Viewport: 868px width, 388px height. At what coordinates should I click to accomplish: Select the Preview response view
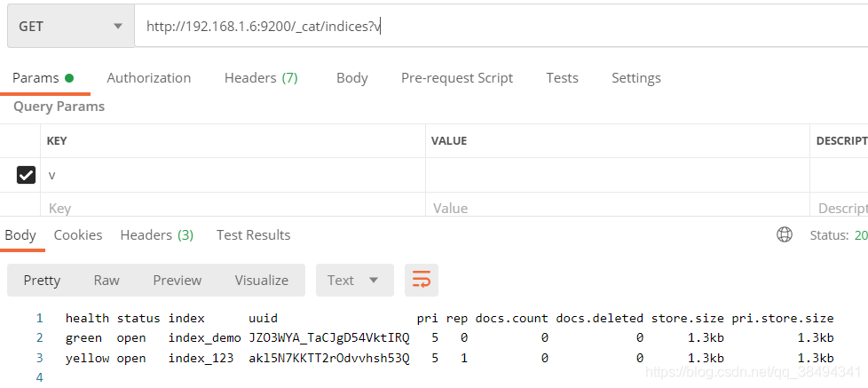click(x=178, y=281)
